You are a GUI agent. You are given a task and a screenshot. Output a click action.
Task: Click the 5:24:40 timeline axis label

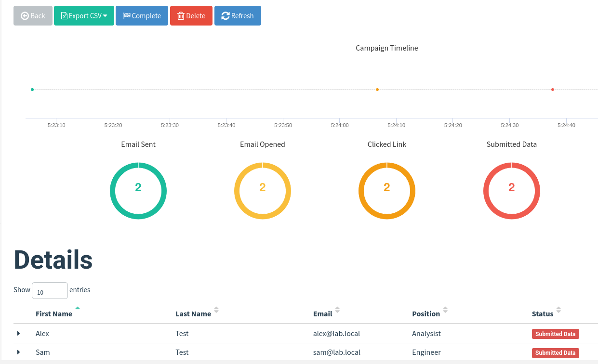[566, 125]
